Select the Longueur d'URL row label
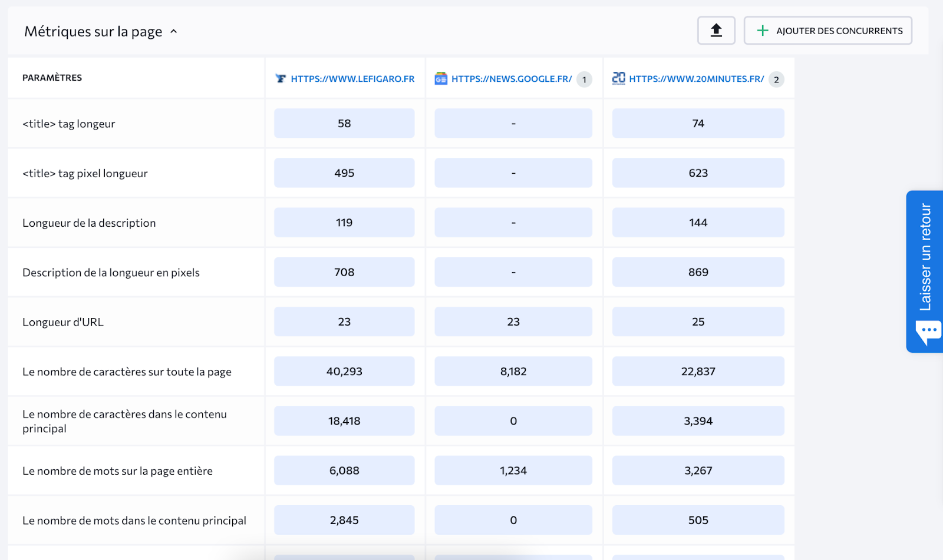The width and height of the screenshot is (943, 560). coord(63,322)
